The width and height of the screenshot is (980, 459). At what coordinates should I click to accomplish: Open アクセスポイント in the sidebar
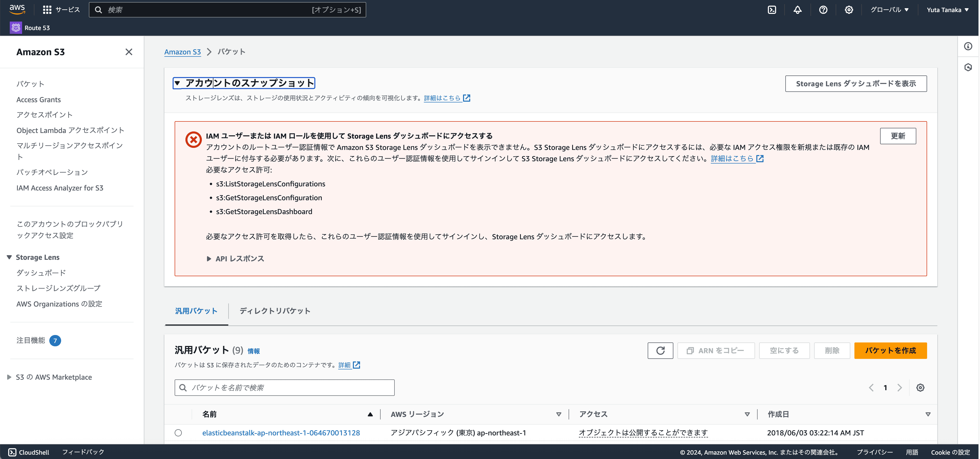click(44, 115)
